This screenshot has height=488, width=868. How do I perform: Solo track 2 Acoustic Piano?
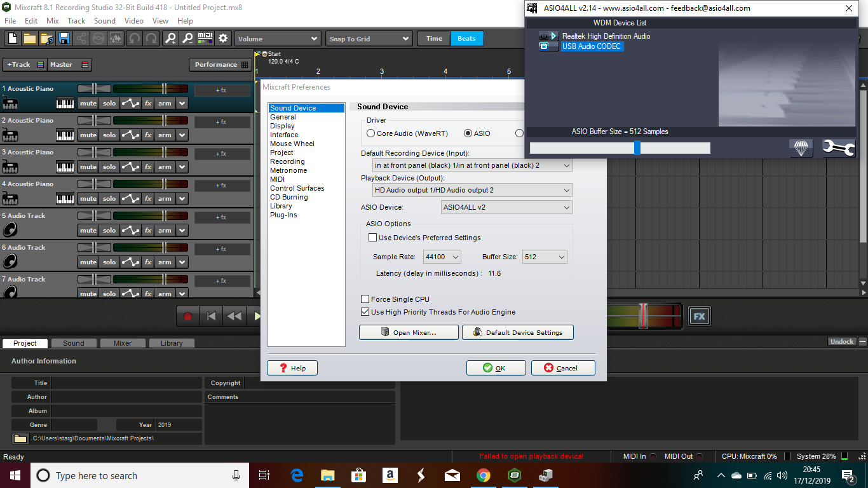(109, 135)
